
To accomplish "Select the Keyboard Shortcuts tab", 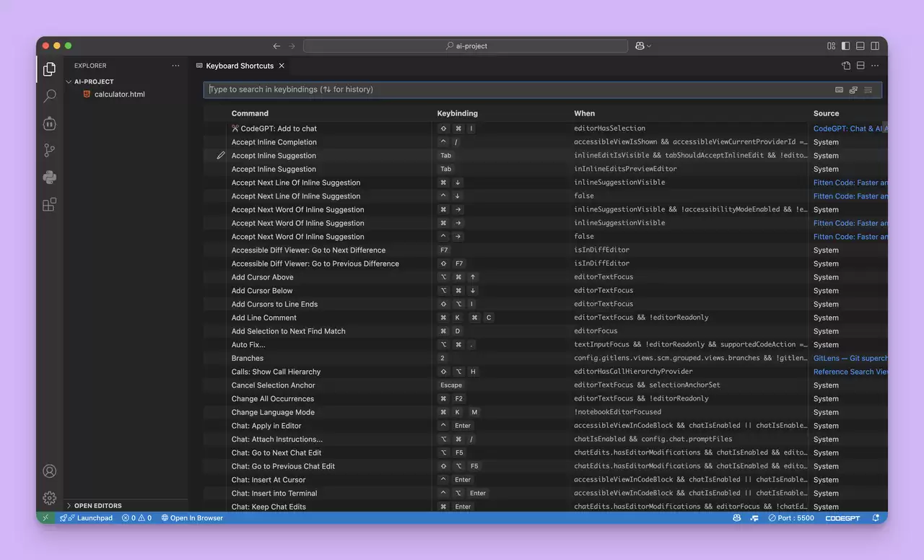I will 240,66.
